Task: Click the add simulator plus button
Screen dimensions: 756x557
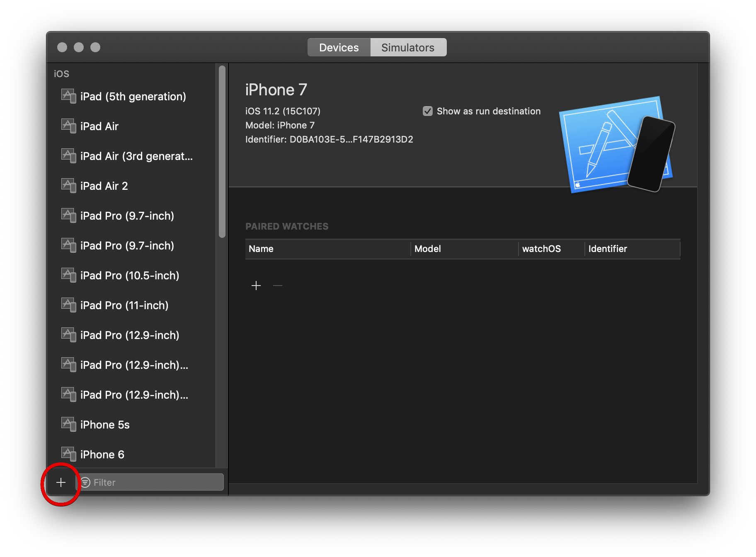Action: [x=61, y=482]
